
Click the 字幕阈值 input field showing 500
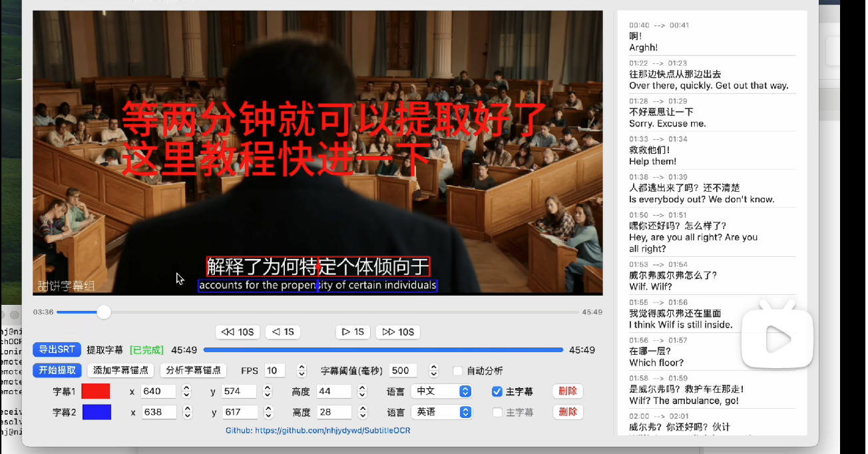pyautogui.click(x=403, y=371)
